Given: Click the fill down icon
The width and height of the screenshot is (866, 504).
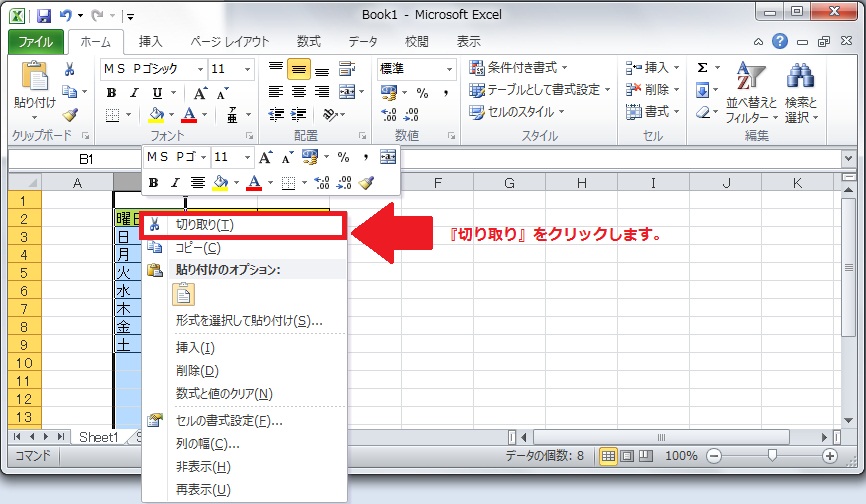Looking at the screenshot, I should pyautogui.click(x=703, y=89).
